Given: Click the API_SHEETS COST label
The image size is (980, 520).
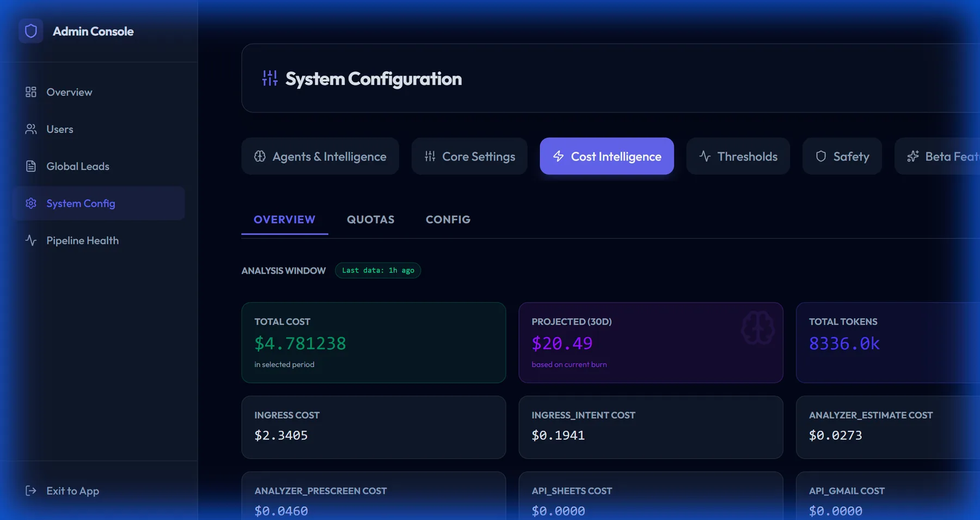Looking at the screenshot, I should point(572,491).
